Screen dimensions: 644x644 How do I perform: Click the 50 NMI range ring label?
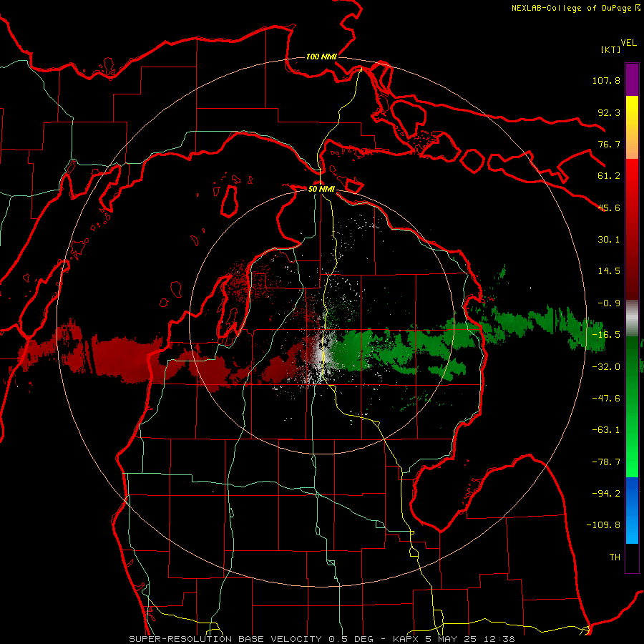click(x=321, y=189)
